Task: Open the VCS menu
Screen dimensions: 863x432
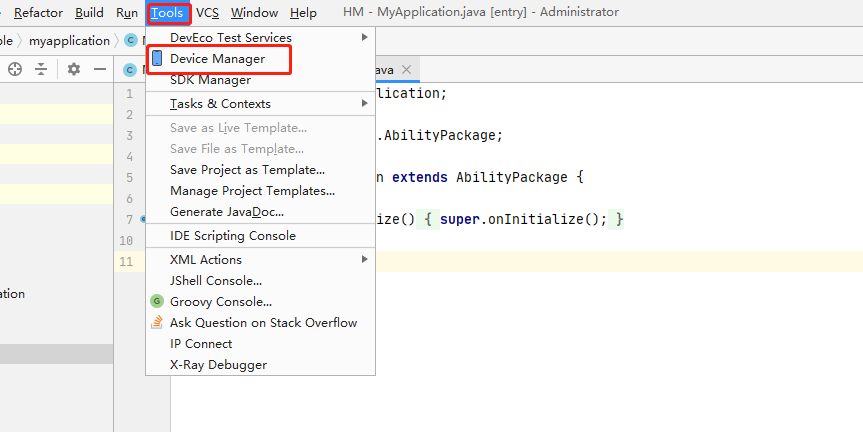Action: coord(207,13)
